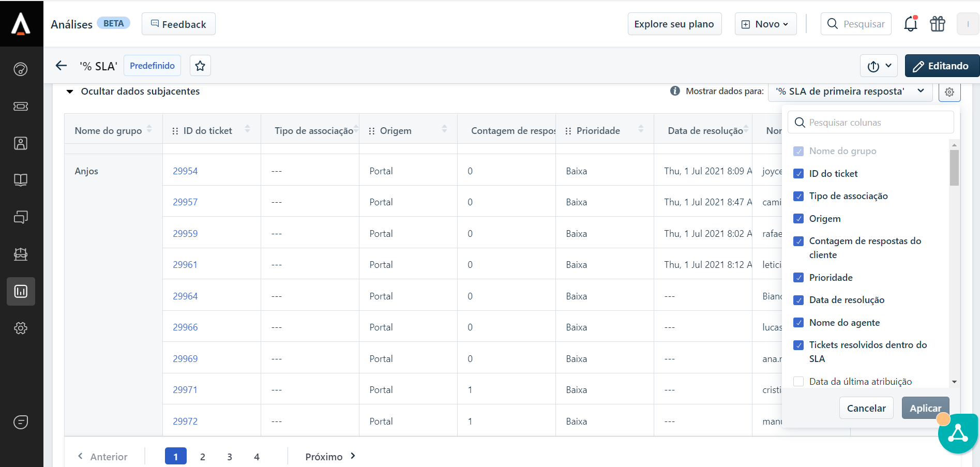Open the Tickets icon in the sidebar
980x467 pixels.
coord(21,106)
